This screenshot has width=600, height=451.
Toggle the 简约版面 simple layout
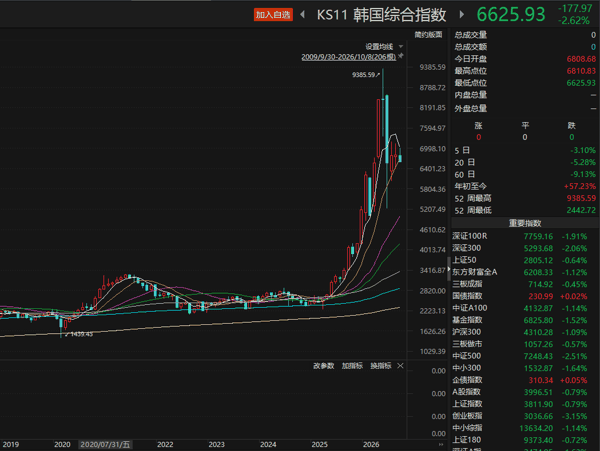click(428, 35)
